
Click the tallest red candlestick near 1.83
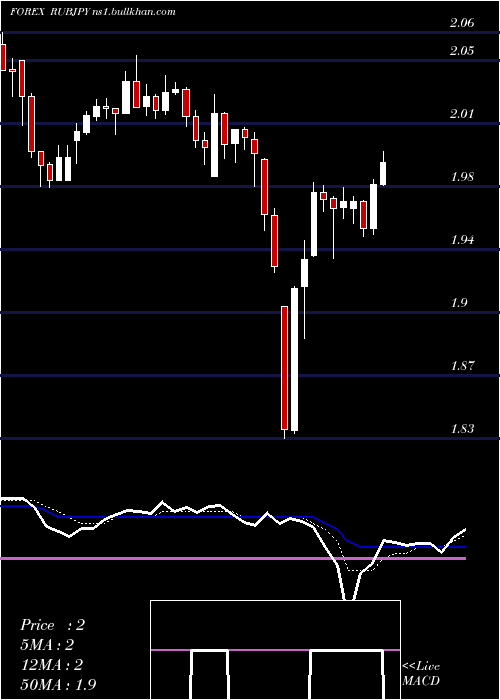284,370
